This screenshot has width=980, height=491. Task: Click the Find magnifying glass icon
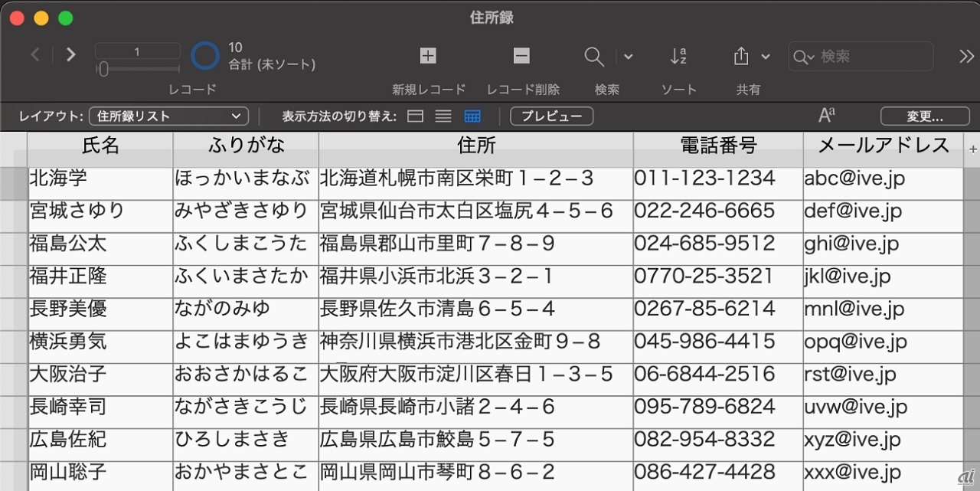pos(594,56)
